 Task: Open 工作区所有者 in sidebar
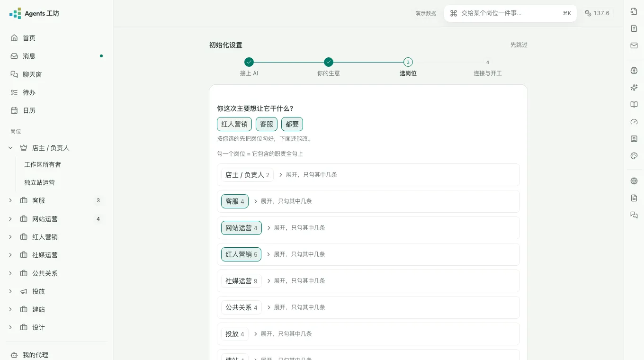point(43,165)
